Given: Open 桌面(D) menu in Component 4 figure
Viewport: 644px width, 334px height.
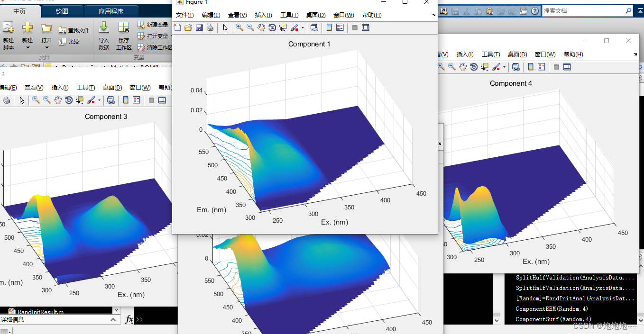Looking at the screenshot, I should (x=517, y=54).
